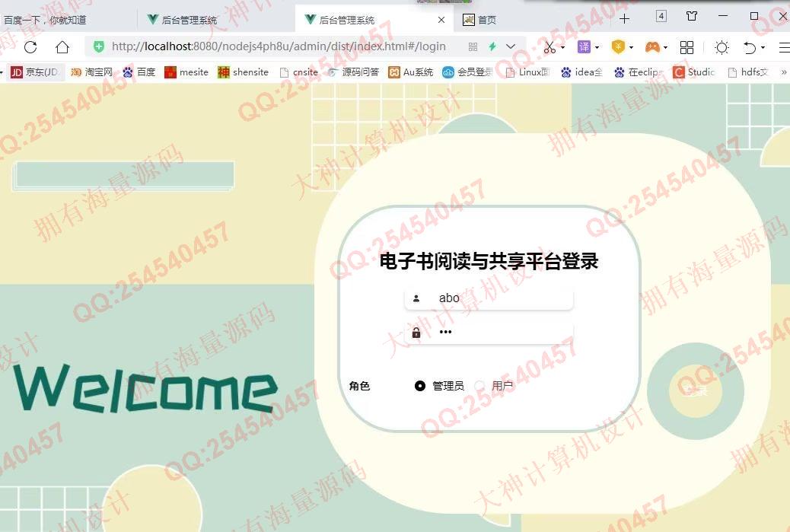Go to the browser home page
This screenshot has width=790, height=532.
(62, 47)
